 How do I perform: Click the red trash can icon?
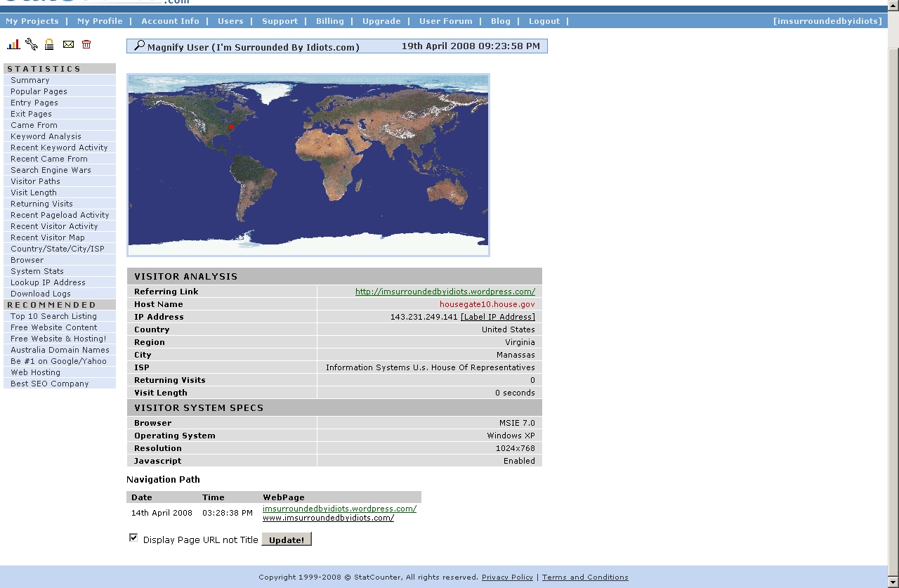click(86, 44)
